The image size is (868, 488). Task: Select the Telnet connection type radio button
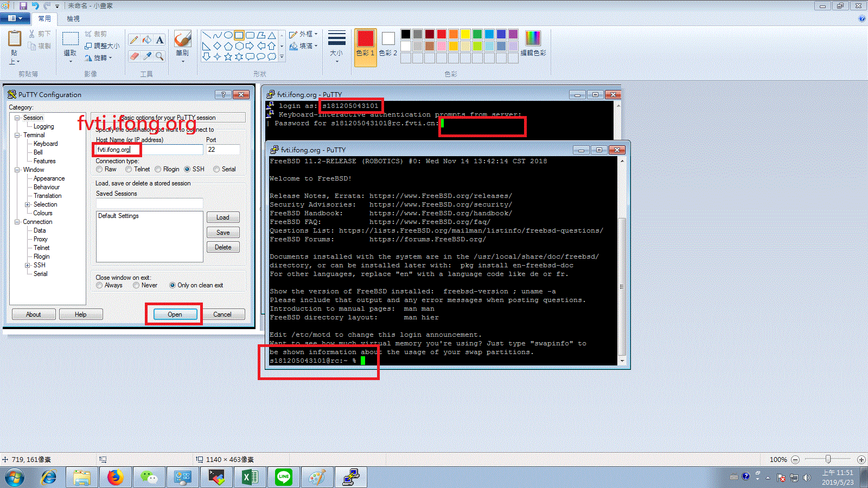[x=129, y=169]
